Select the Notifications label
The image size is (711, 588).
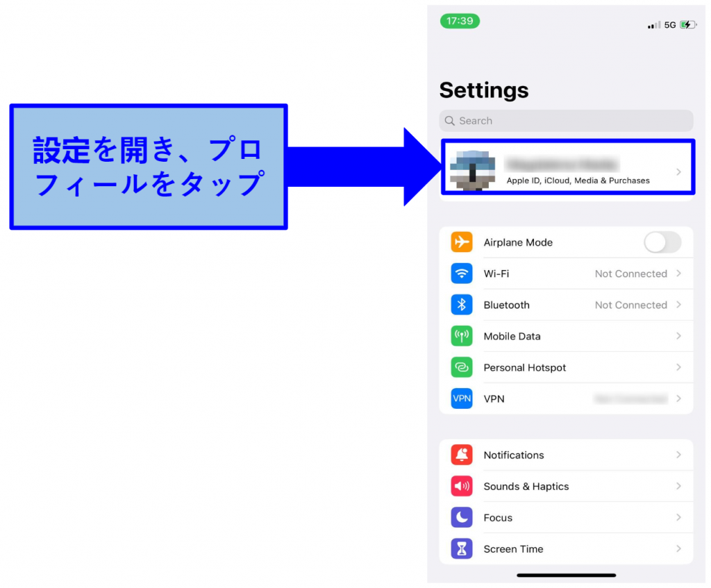pyautogui.click(x=514, y=455)
